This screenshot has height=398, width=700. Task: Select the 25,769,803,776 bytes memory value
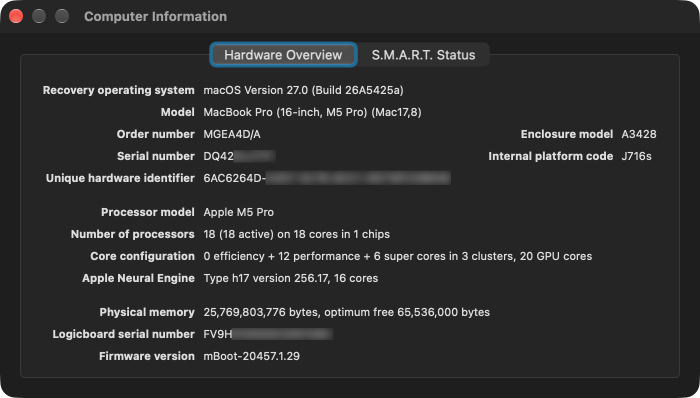tap(346, 311)
